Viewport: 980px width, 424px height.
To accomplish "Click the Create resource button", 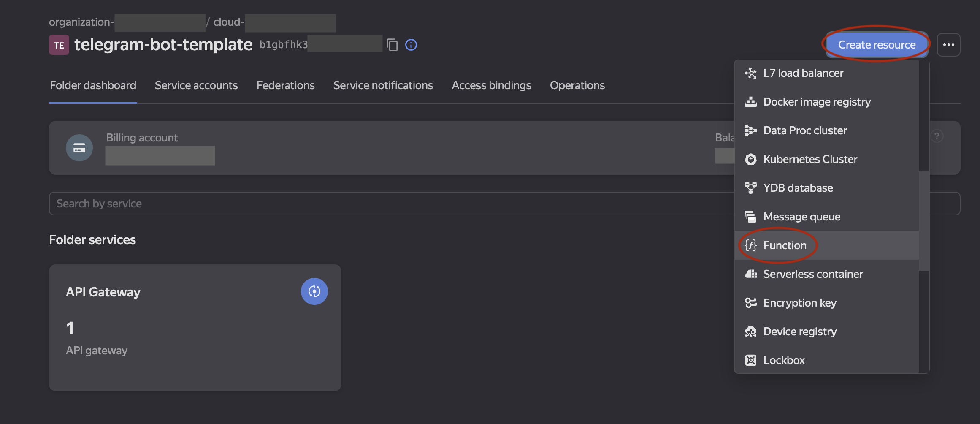I will (x=877, y=45).
